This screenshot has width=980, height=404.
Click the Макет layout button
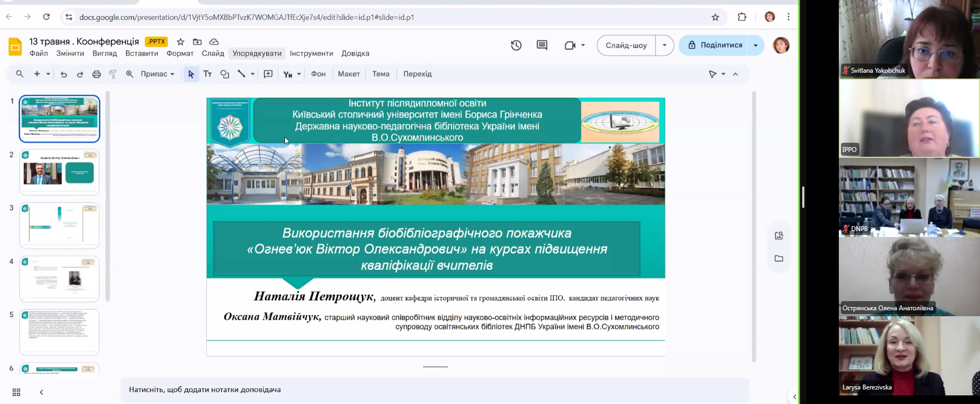[x=349, y=74]
